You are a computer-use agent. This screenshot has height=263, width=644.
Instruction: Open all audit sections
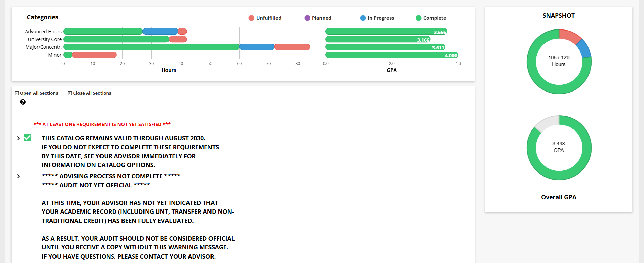[39, 93]
